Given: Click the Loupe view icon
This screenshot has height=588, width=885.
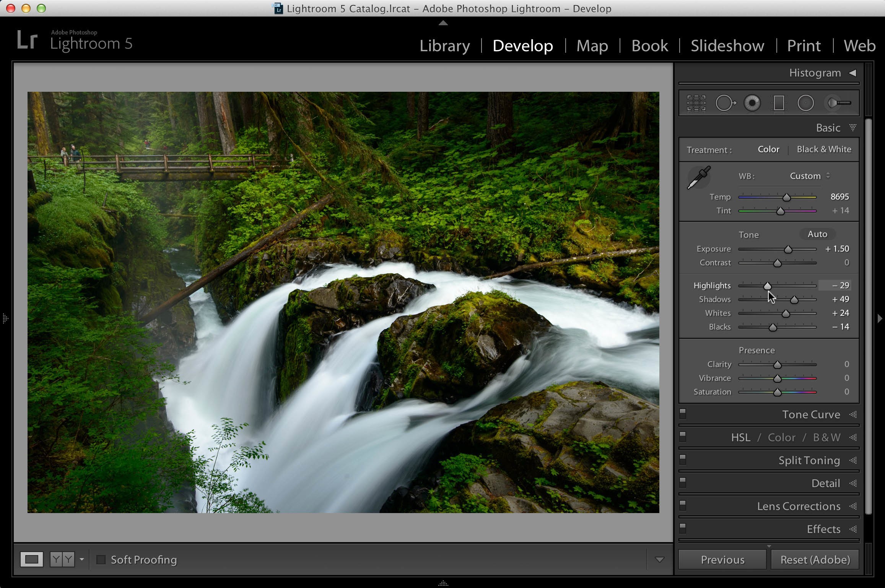Looking at the screenshot, I should (x=32, y=560).
